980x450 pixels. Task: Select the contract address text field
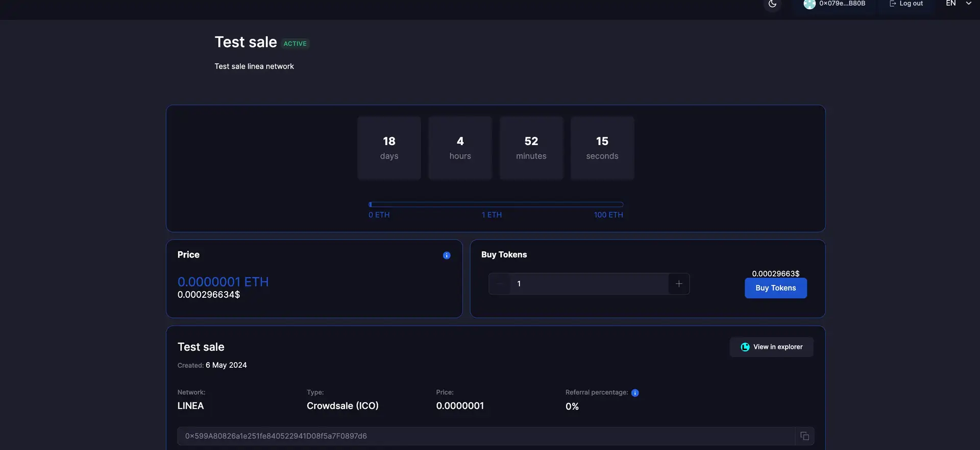[485, 436]
